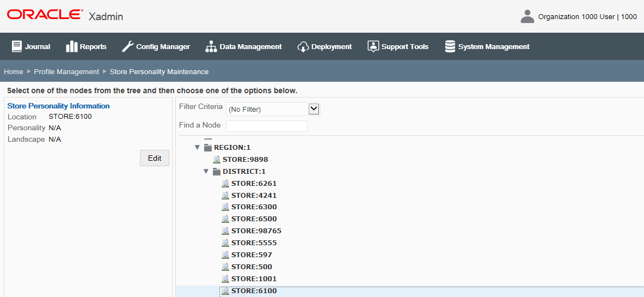The height and width of the screenshot is (297, 644).
Task: Select the highlighted STORE:6100 node
Action: 254,291
